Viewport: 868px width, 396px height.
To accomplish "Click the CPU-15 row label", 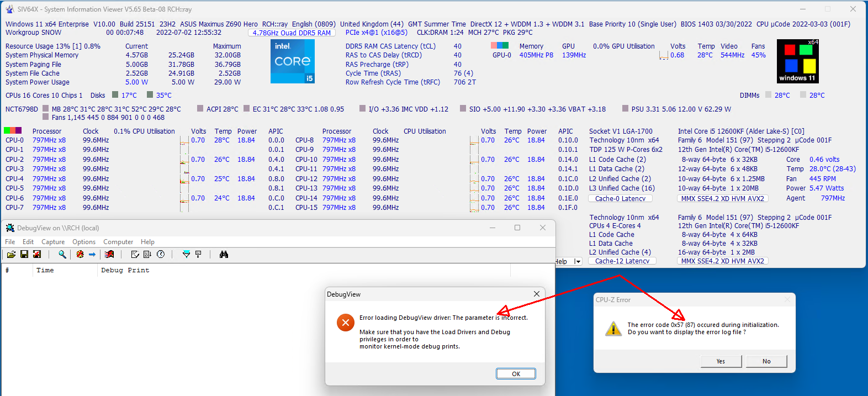I will tap(306, 208).
